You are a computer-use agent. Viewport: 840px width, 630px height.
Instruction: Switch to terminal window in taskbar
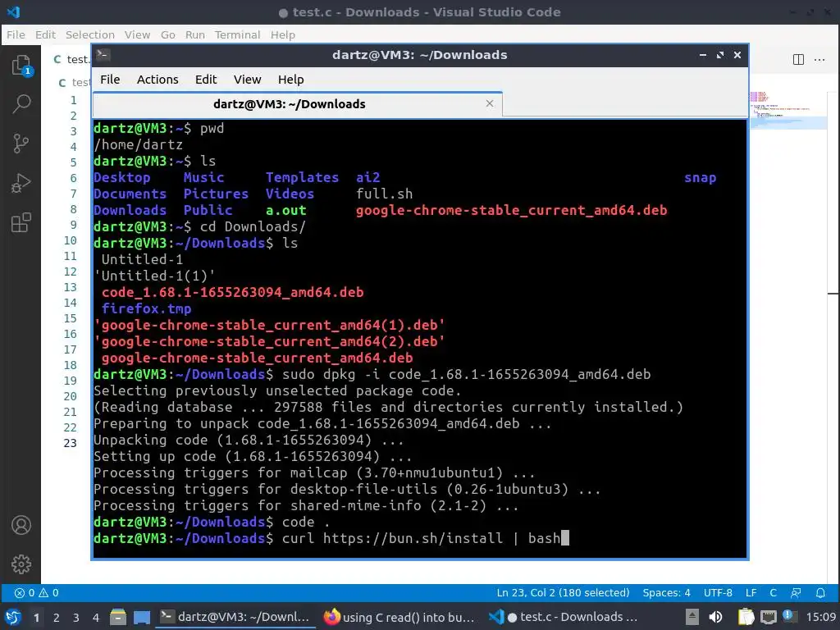click(x=235, y=617)
